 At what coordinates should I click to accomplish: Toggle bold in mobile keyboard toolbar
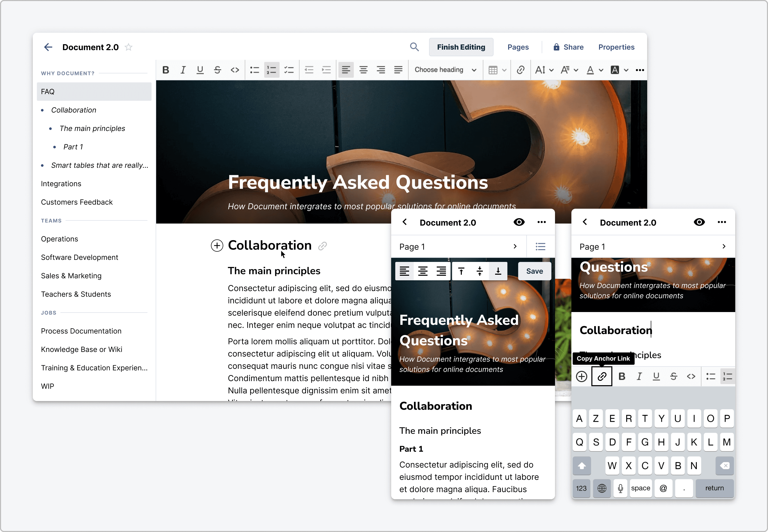pyautogui.click(x=622, y=376)
